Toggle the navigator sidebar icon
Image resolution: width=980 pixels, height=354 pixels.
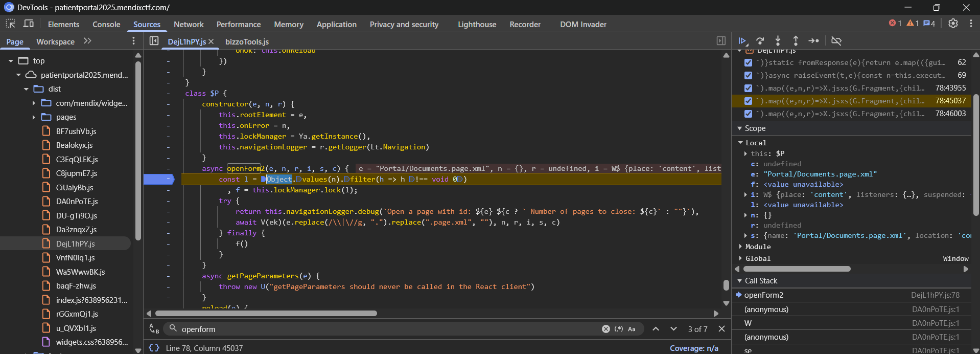pos(154,41)
